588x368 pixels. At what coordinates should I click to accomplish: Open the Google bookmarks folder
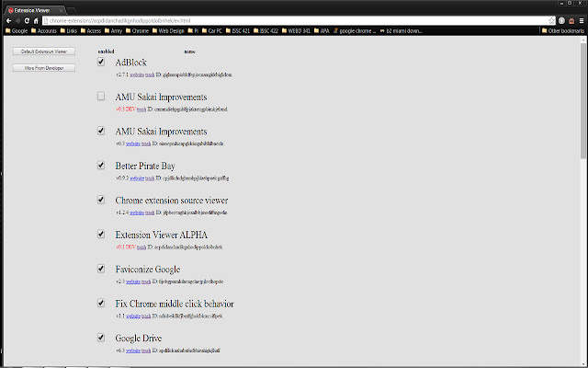point(17,30)
